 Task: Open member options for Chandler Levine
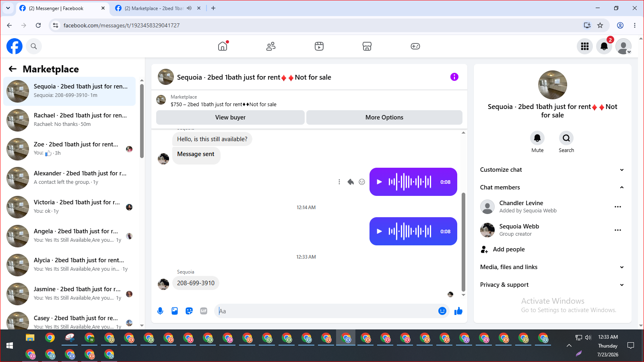click(618, 207)
